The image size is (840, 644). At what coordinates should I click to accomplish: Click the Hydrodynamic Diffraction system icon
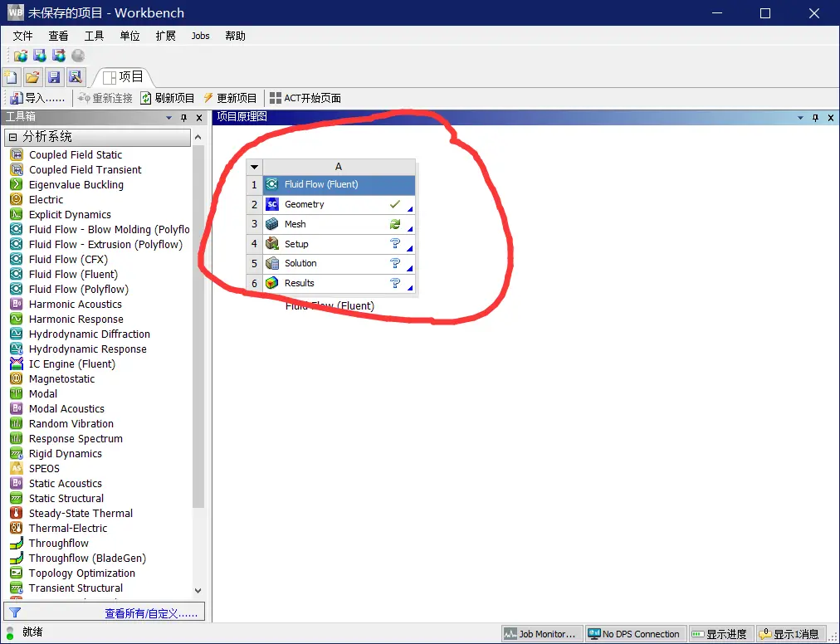tap(17, 334)
